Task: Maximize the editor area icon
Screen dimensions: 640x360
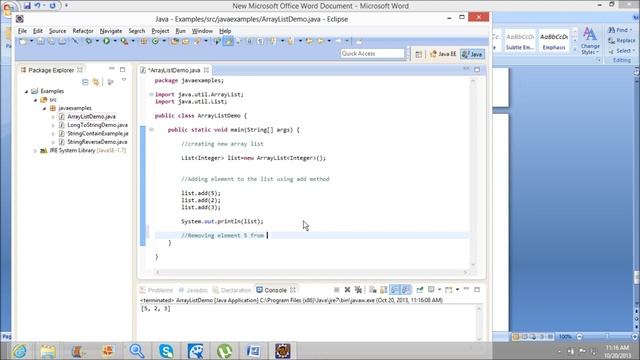Action: 477,70
